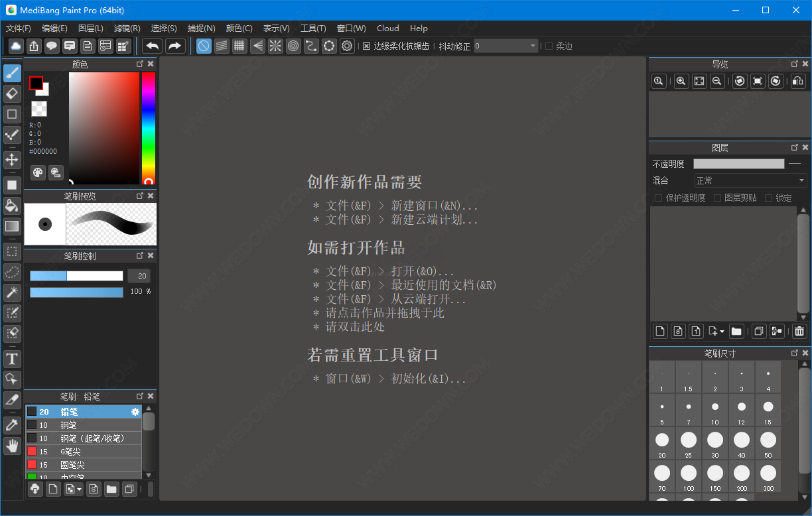
Task: Delete layer using the trash icon
Action: [x=799, y=331]
